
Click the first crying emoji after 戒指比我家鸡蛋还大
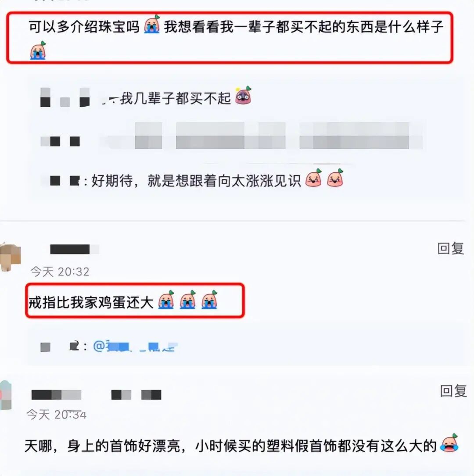point(166,300)
